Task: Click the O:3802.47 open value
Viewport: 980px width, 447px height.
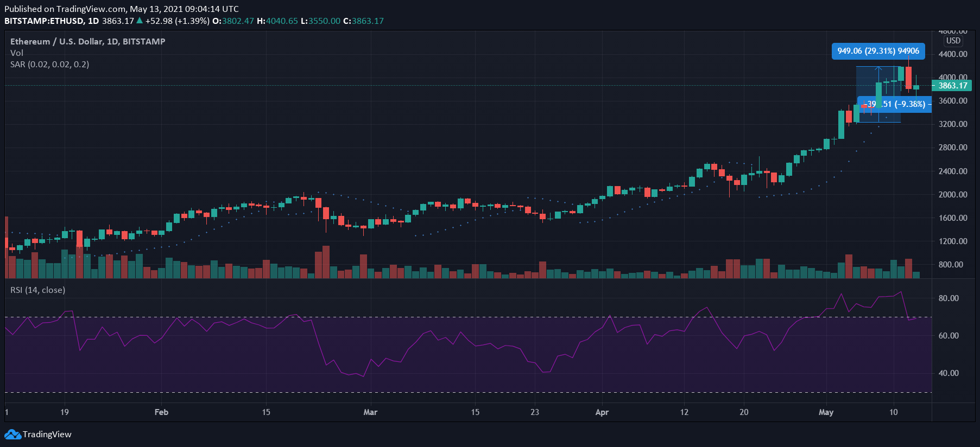Action: coord(233,21)
